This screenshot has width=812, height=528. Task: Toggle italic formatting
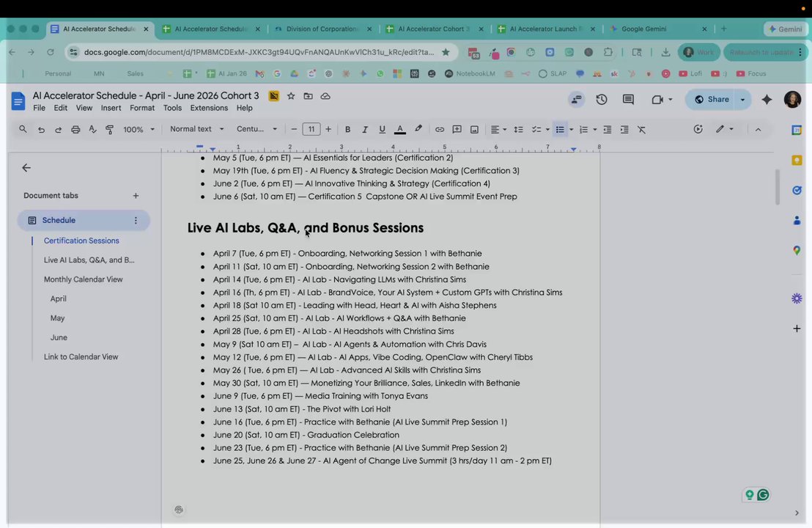click(x=364, y=130)
